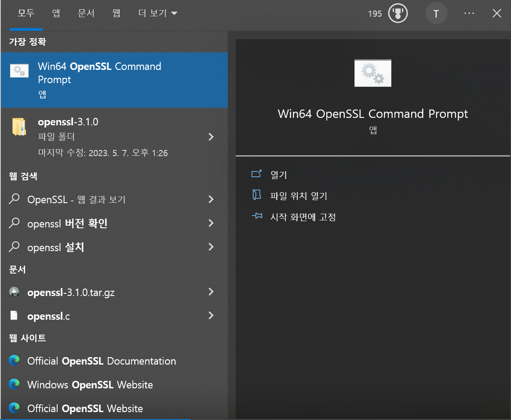Viewport: 511px width, 420px height.
Task: Switch to the 문서 tab
Action: [x=86, y=13]
